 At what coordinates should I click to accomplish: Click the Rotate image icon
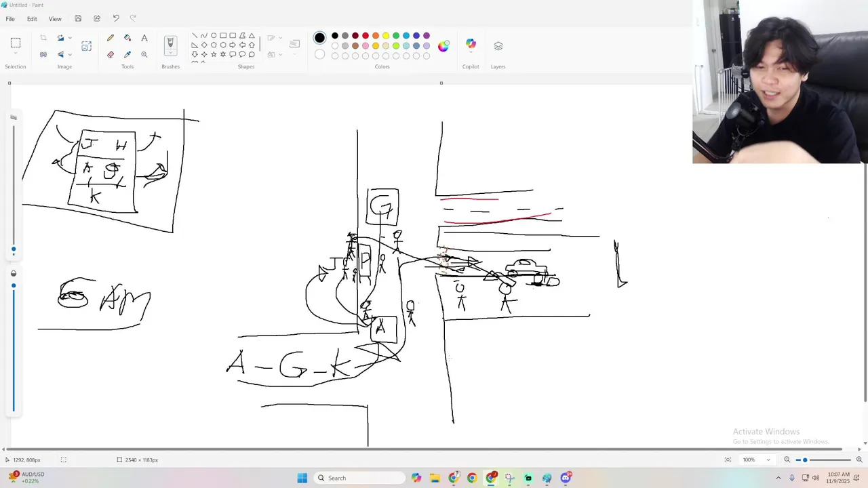tap(60, 38)
